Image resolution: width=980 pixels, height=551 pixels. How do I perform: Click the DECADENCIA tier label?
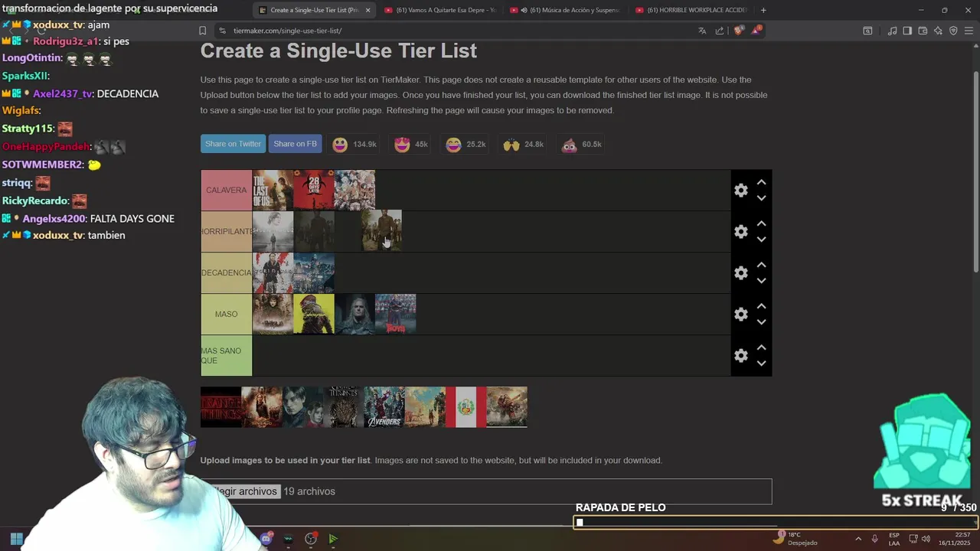click(226, 272)
